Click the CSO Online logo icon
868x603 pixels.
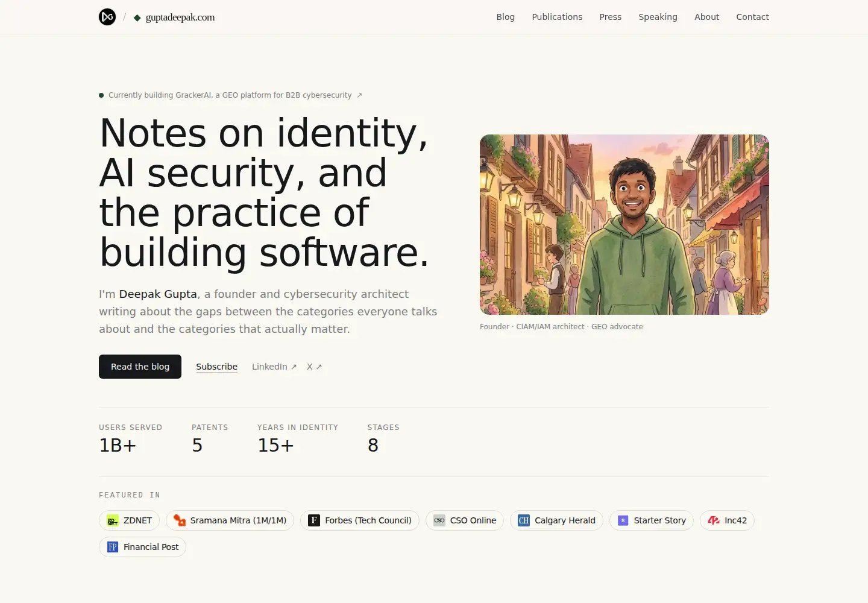tap(439, 520)
